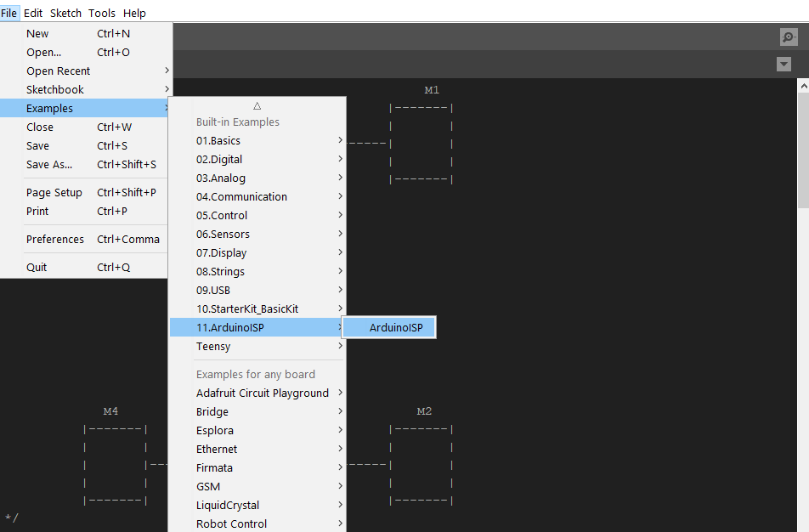This screenshot has width=809, height=532.
Task: Click the scrollbar up arrow
Action: coord(803,83)
